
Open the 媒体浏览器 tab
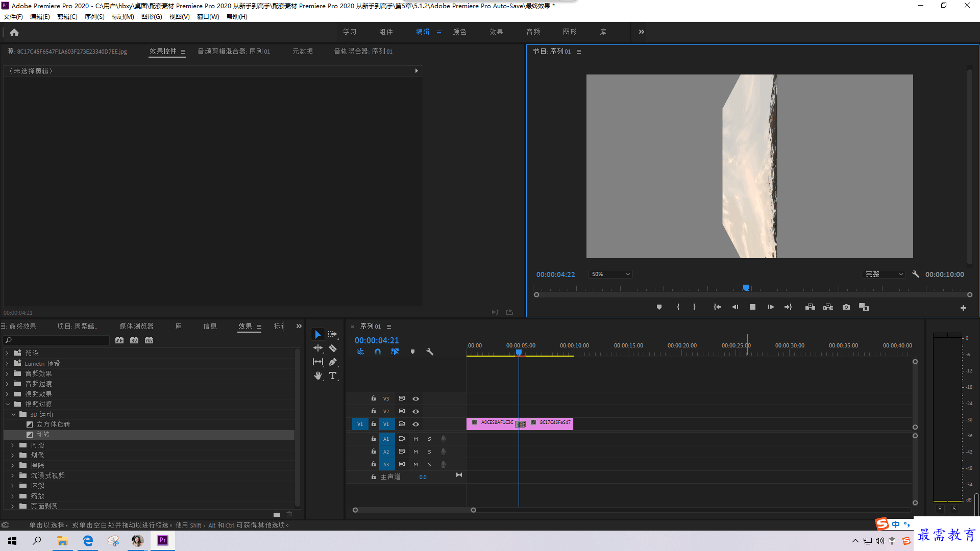point(136,326)
